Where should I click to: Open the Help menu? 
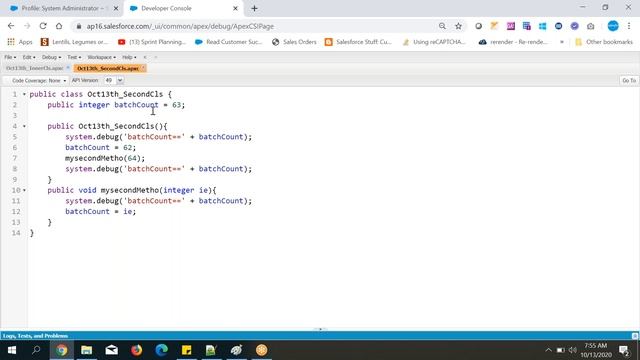[129, 57]
